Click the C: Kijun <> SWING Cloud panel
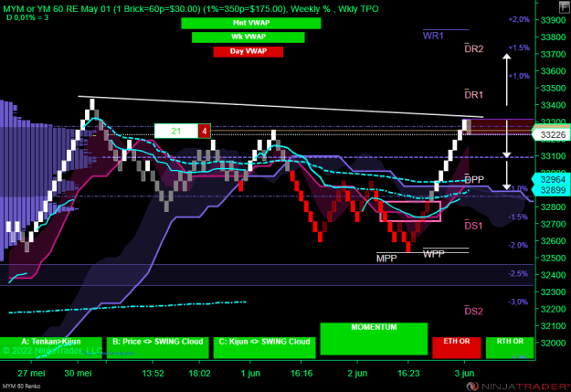Screen dimensions: 571x392 pyautogui.click(x=264, y=347)
